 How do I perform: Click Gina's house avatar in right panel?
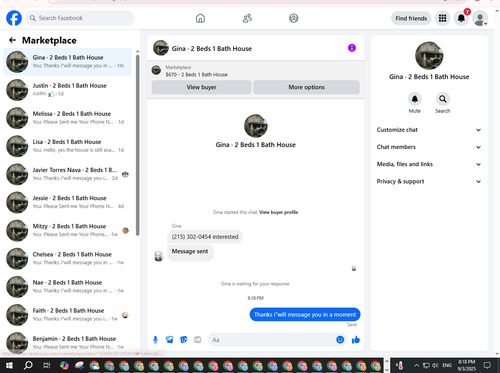(x=429, y=56)
